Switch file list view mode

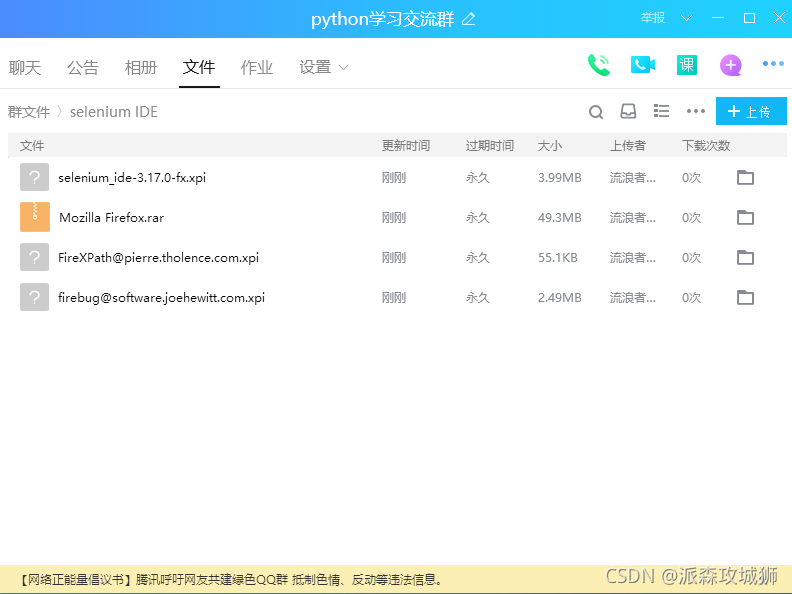[x=661, y=111]
